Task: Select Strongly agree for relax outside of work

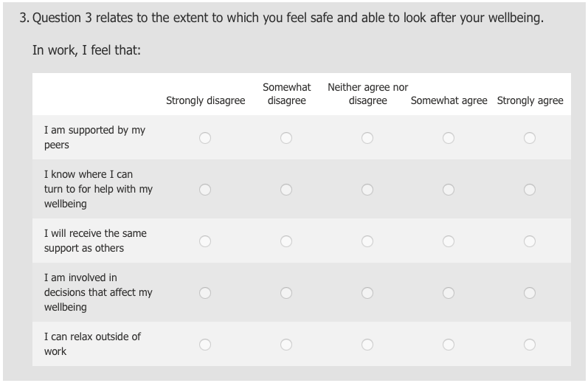Action: point(530,345)
